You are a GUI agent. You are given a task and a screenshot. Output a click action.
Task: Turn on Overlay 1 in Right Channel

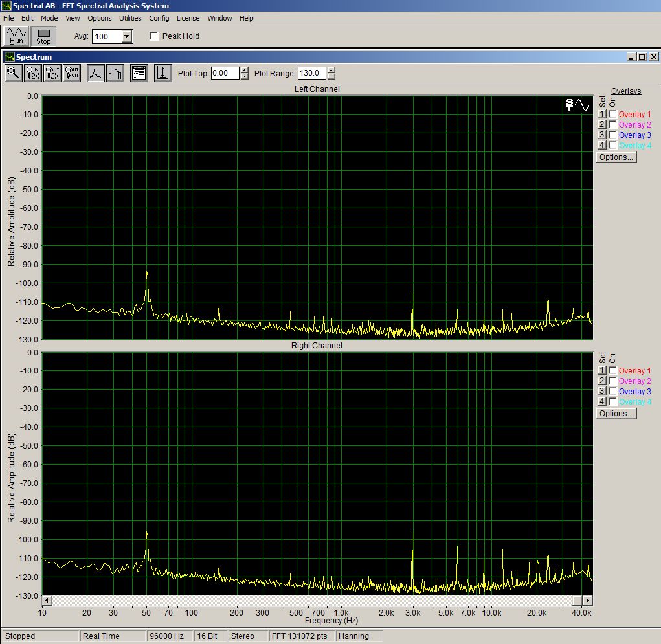coord(613,370)
